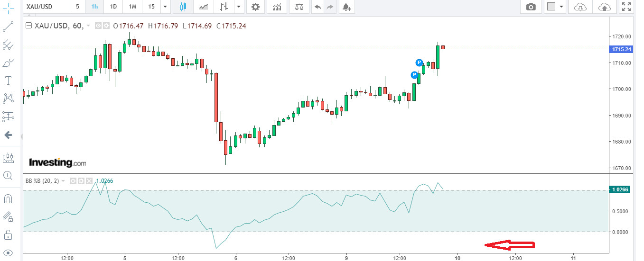
Task: Toggle magnet mode in left toolbar
Action: pos(8,198)
